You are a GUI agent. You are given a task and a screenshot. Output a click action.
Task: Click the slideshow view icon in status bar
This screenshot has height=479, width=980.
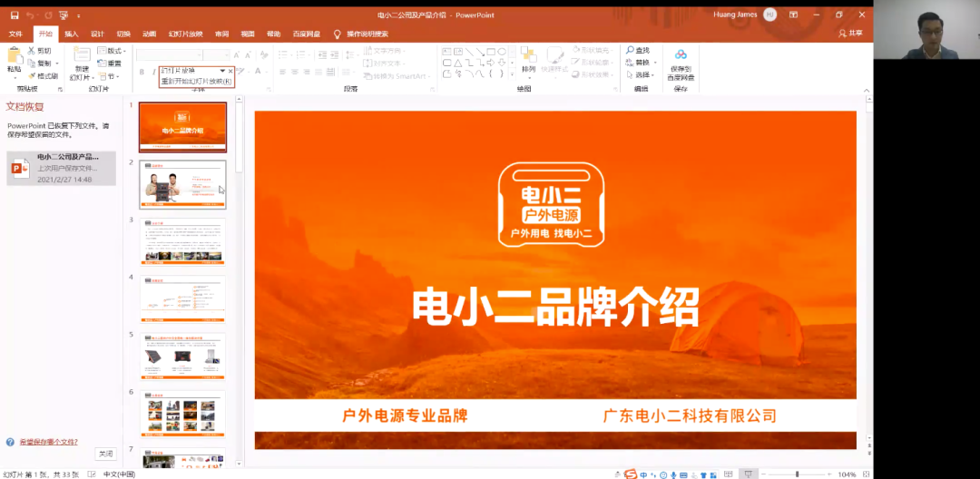tap(747, 474)
